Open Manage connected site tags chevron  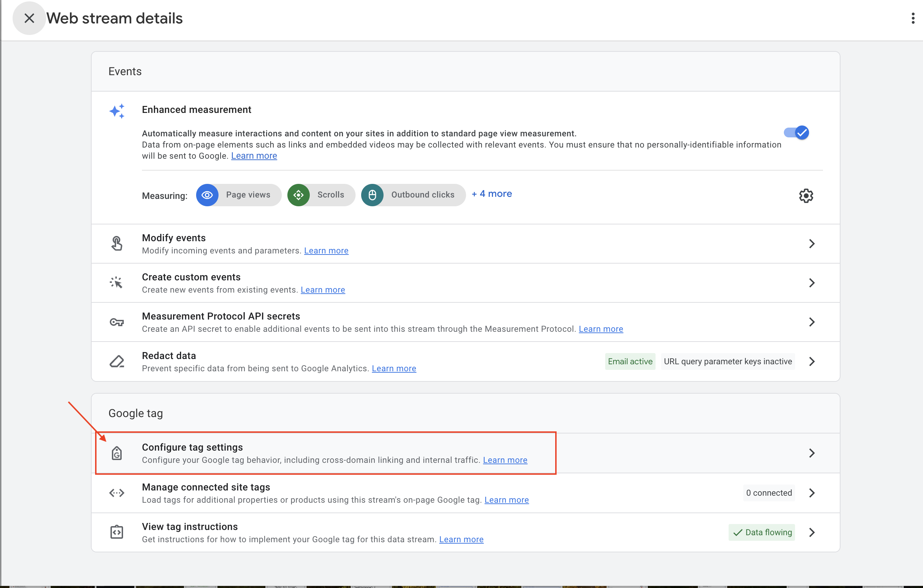pyautogui.click(x=811, y=493)
